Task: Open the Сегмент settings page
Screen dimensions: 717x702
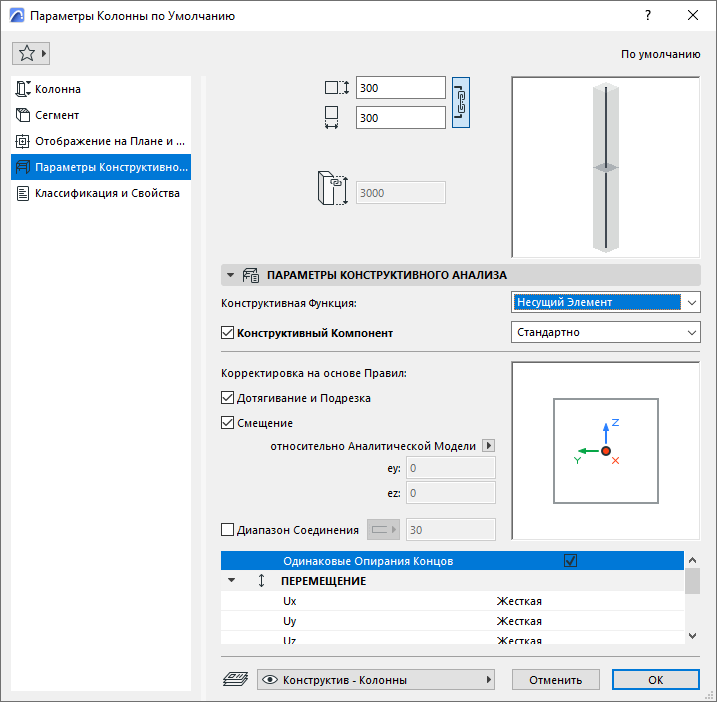Action: 101,115
